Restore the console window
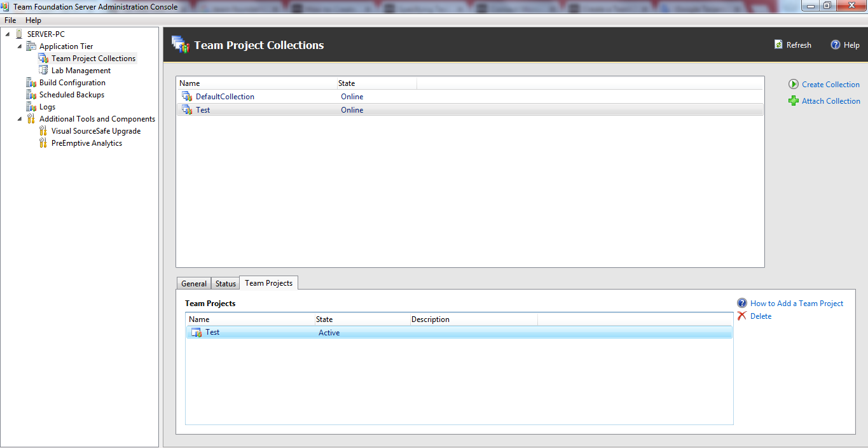Screen dimensions: 868x448 coord(827,6)
